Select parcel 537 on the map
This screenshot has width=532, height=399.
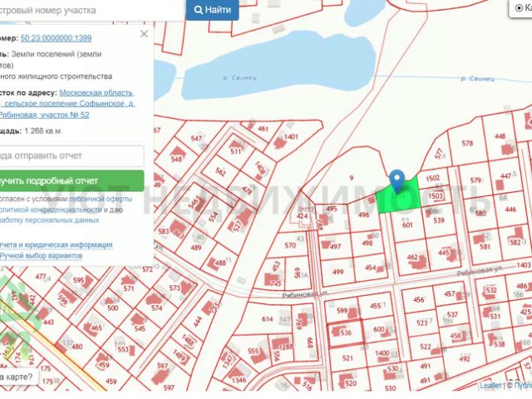[452, 315]
